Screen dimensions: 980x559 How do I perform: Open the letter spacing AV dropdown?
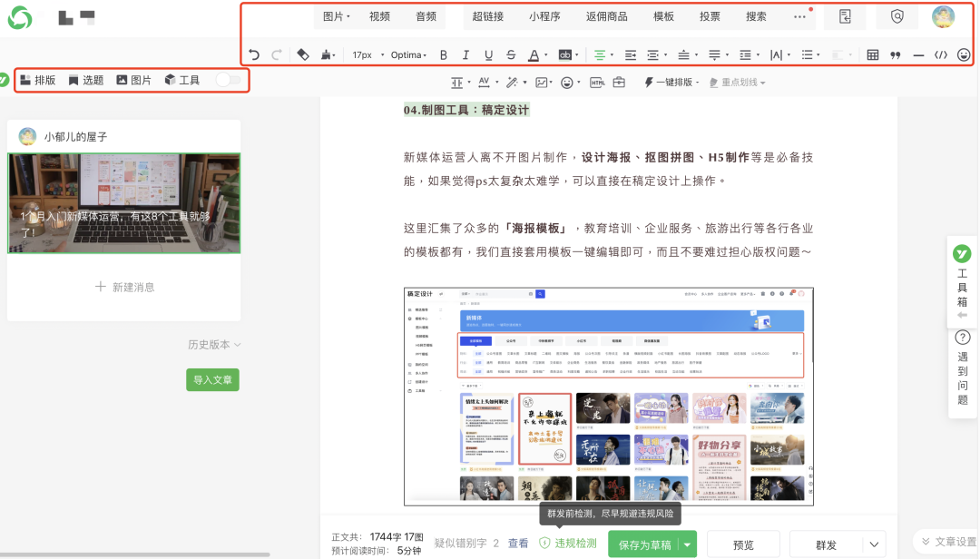[488, 82]
